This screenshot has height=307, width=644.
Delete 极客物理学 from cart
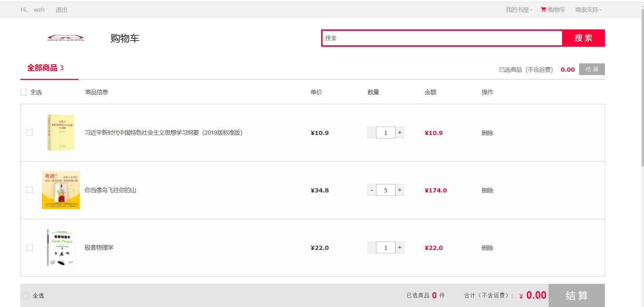point(487,248)
